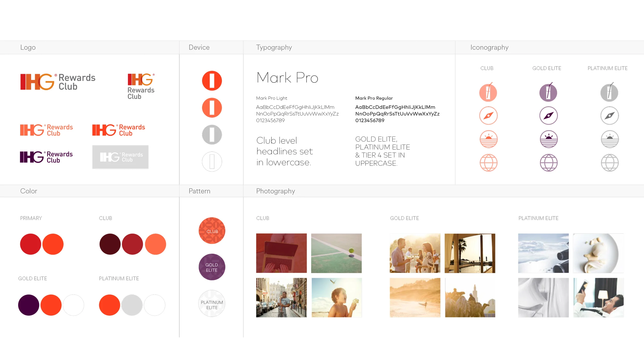Click the large Mark Pro heading
The height and width of the screenshot is (362, 644).
(287, 78)
